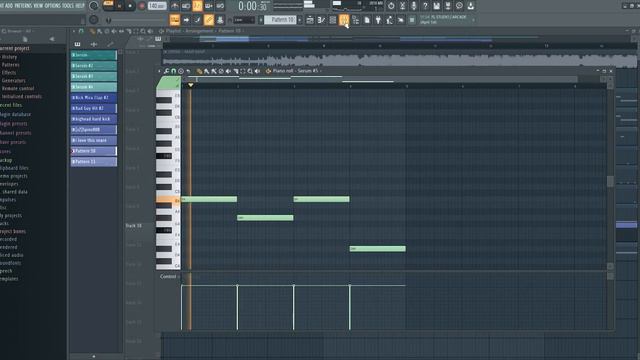Select the Playlist zoom tool
The width and height of the screenshot is (640, 360).
pos(143,31)
